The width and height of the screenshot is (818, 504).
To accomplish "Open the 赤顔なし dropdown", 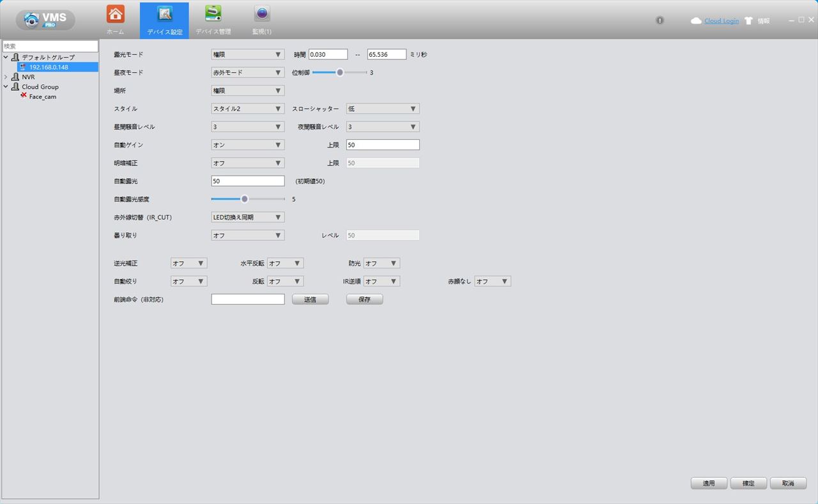I will (x=493, y=281).
